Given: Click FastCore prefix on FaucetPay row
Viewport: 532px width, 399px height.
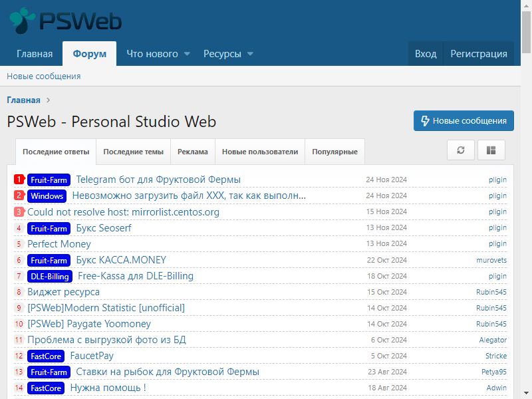Looking at the screenshot, I should [46, 356].
